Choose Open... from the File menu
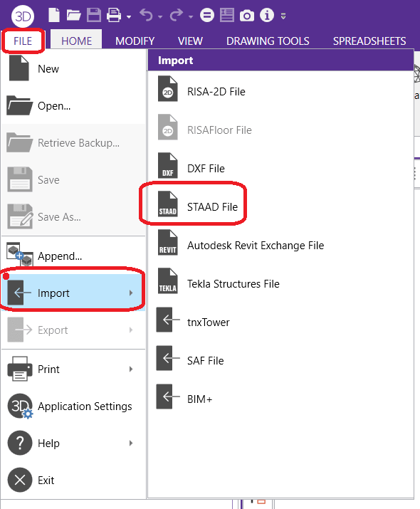Screen dimensions: 420x509 73,105
